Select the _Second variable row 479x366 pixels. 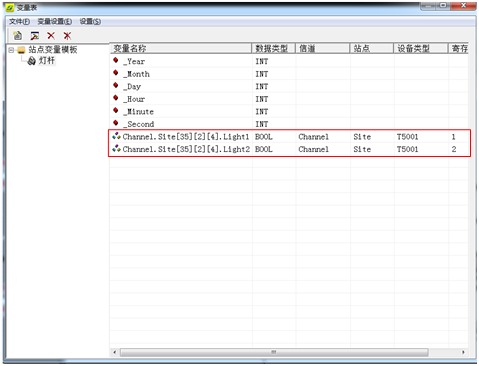point(289,124)
